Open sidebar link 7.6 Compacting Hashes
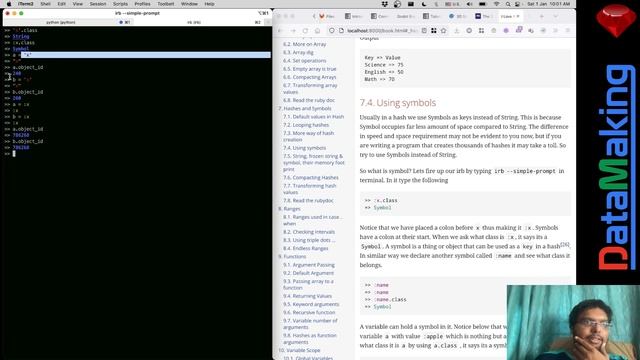The image size is (640, 360). pyautogui.click(x=311, y=178)
